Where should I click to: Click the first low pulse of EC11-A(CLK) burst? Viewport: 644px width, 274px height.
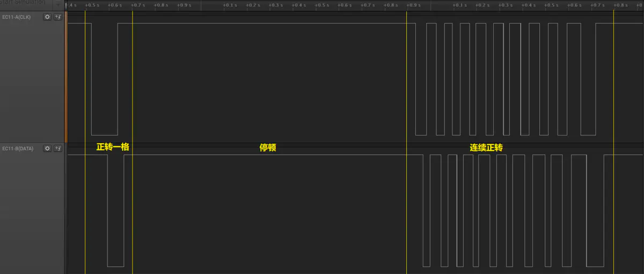[x=421, y=79]
